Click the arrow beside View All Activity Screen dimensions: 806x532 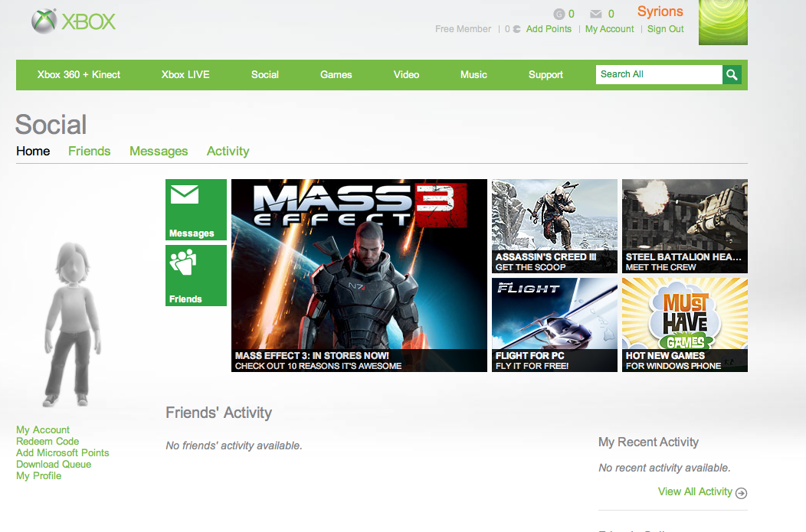(x=741, y=493)
